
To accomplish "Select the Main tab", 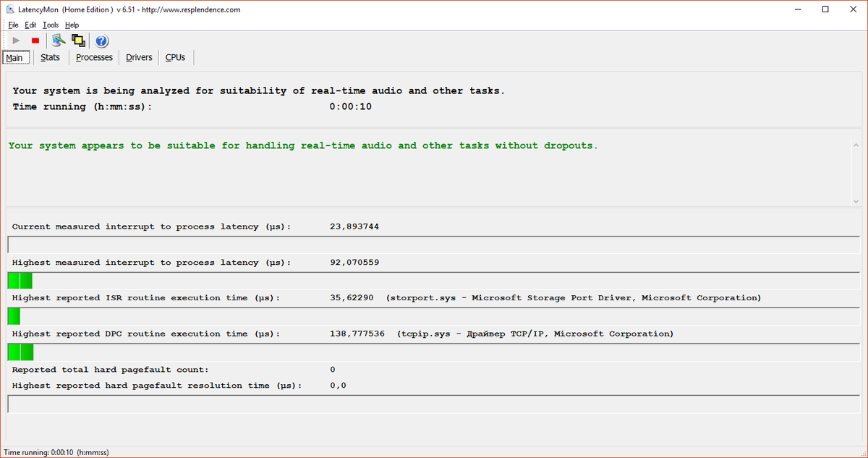I will point(15,58).
